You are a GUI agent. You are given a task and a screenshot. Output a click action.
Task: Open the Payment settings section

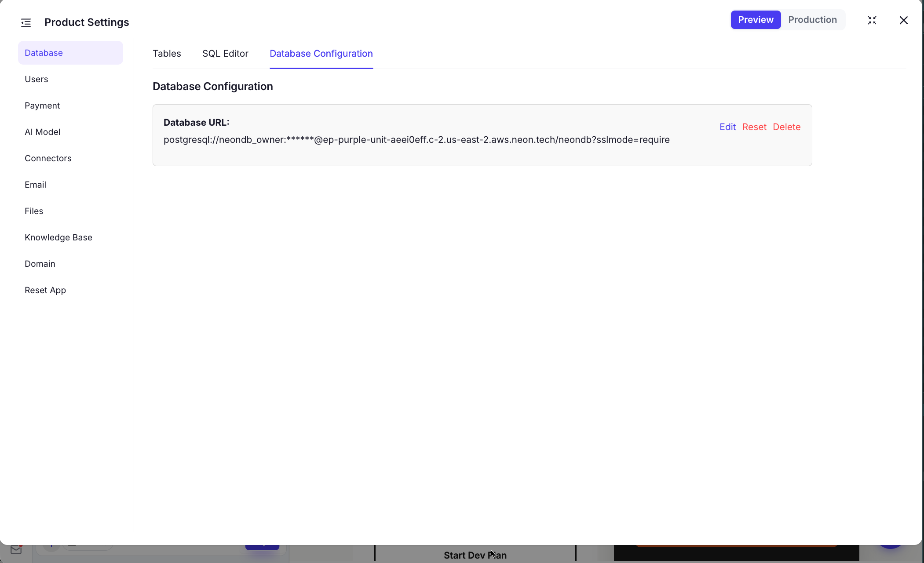click(x=42, y=105)
